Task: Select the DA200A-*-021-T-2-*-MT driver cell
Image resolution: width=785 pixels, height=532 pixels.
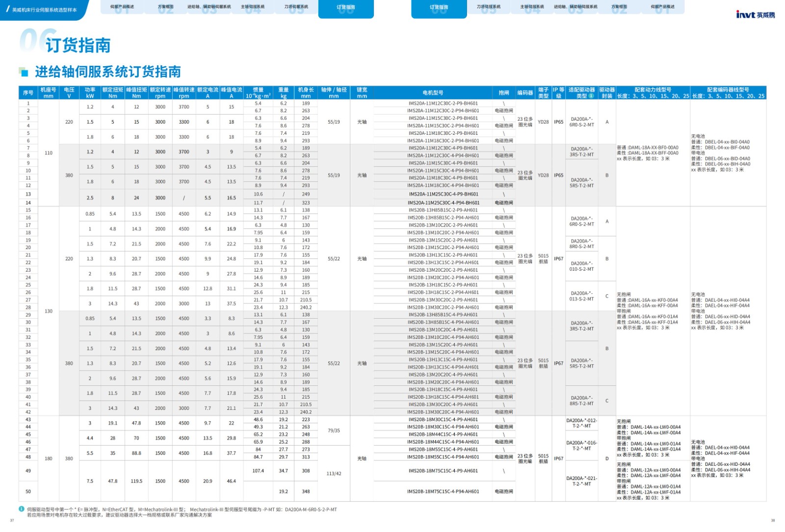Action: pyautogui.click(x=581, y=481)
